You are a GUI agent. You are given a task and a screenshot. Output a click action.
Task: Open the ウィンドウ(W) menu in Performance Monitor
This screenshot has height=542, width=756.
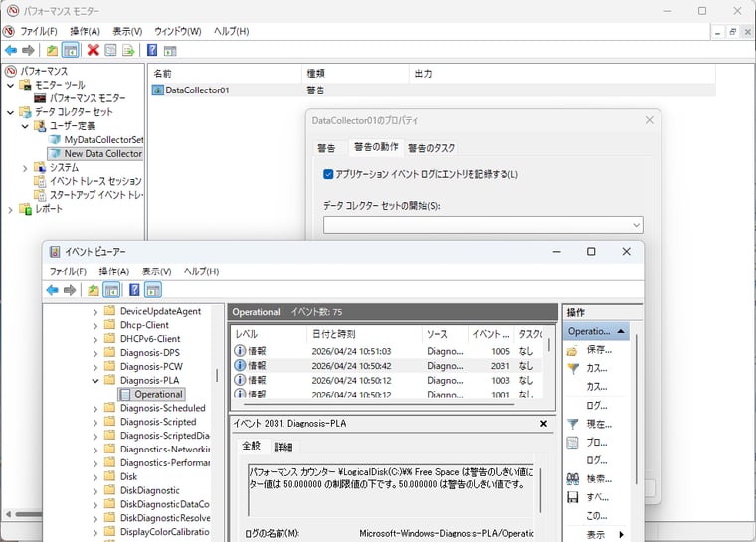[x=178, y=31]
